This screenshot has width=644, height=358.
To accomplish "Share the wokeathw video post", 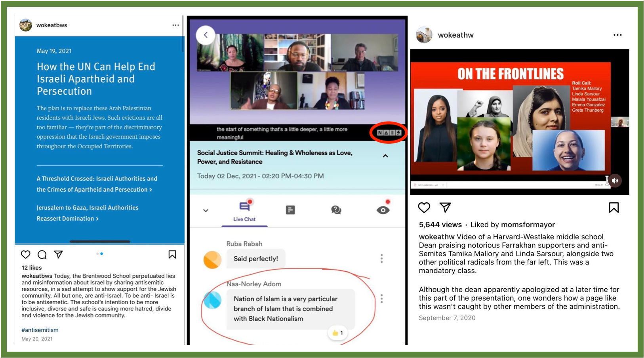I will click(445, 208).
